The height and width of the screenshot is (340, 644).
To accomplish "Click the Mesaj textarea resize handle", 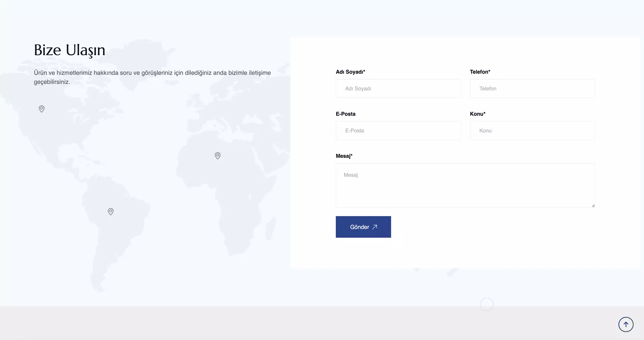I will (x=593, y=206).
